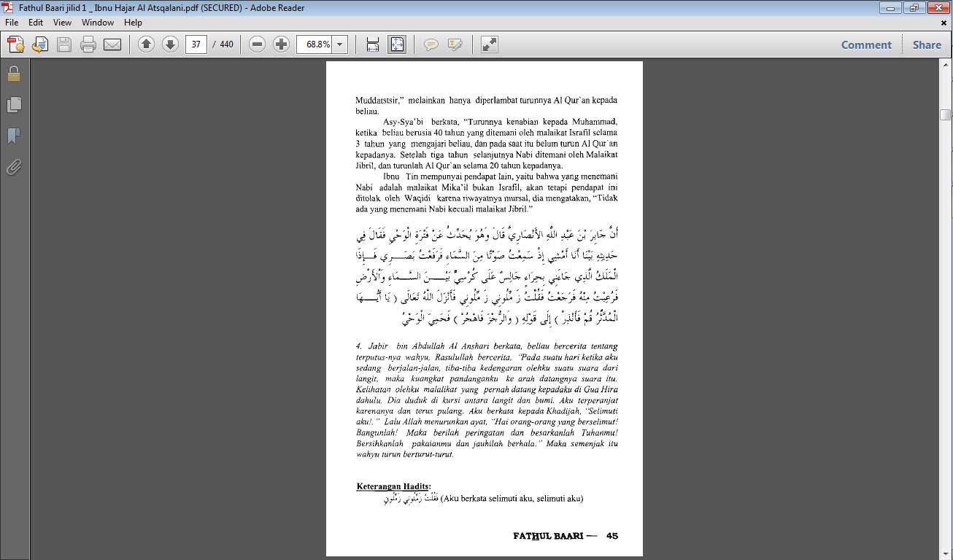Viewport: 953px width, 560px height.
Task: Open the document with the Email icon
Action: pos(112,44)
